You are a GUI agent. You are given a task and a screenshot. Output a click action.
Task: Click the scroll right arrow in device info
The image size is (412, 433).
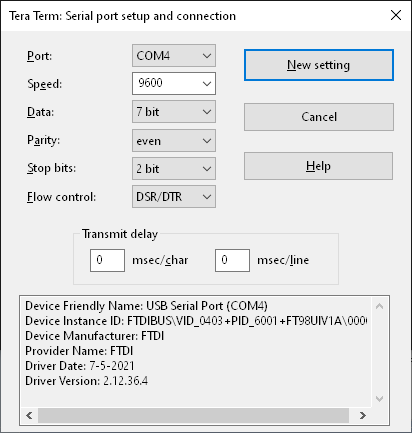tap(363, 415)
